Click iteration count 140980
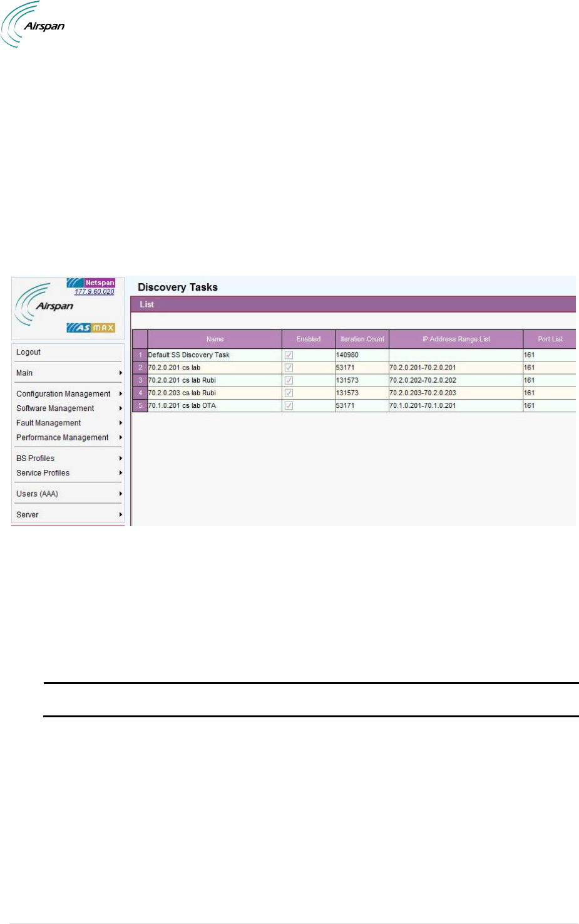Image resolution: width=579 pixels, height=924 pixels. 347,355
